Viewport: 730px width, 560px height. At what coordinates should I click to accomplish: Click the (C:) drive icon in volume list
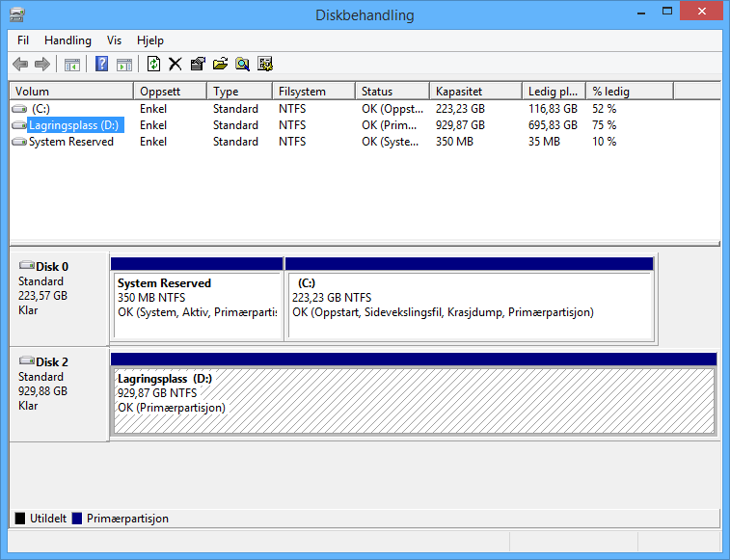coord(19,109)
